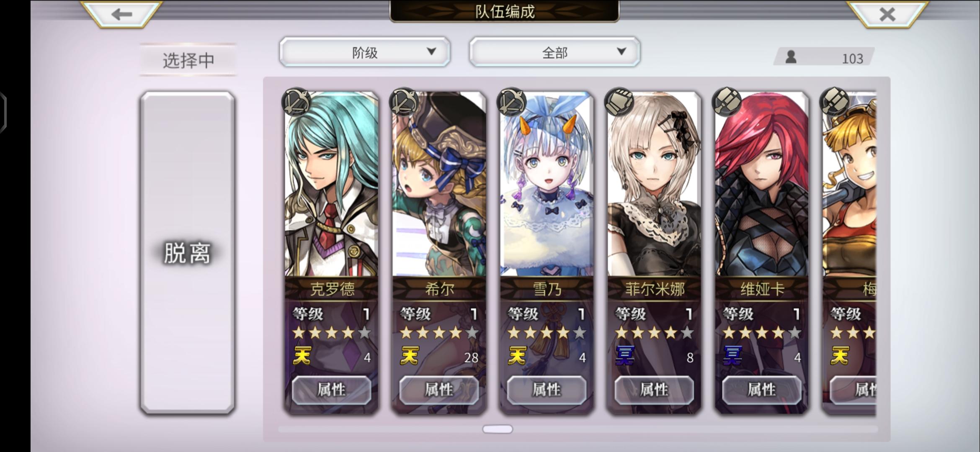Click the 脱离 remove slot
Viewport: 980px width, 452px height.
(187, 253)
